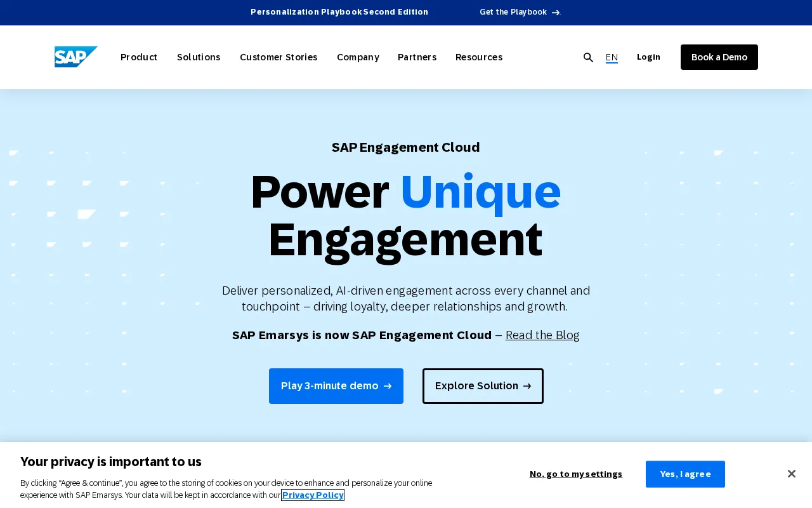Open the Company menu
The image size is (812, 508).
[358, 57]
